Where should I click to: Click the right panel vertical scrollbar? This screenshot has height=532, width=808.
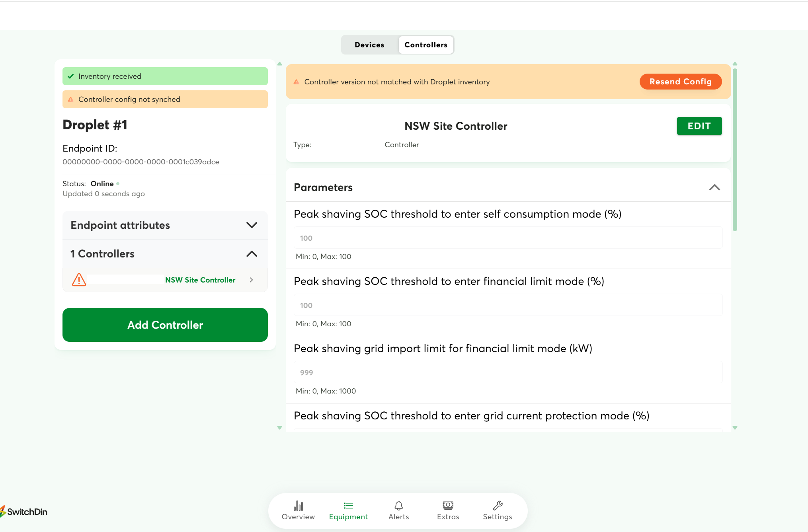(735, 150)
